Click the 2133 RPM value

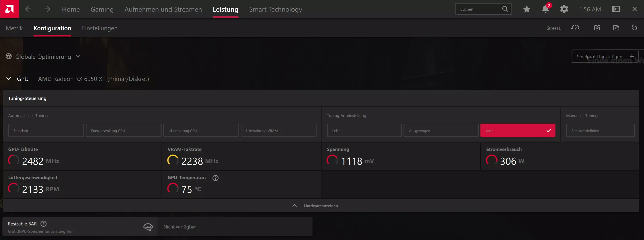click(x=40, y=189)
